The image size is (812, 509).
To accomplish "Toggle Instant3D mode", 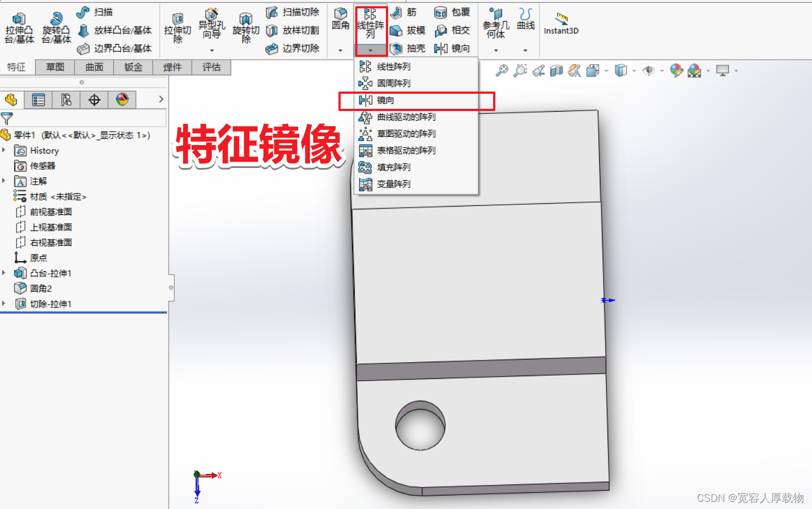I will [561, 23].
